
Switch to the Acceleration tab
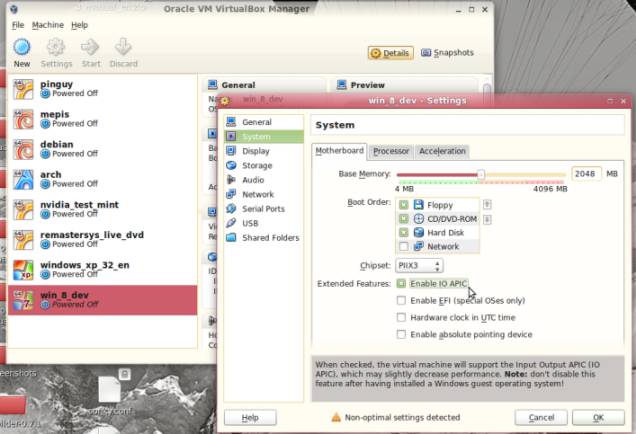click(442, 151)
